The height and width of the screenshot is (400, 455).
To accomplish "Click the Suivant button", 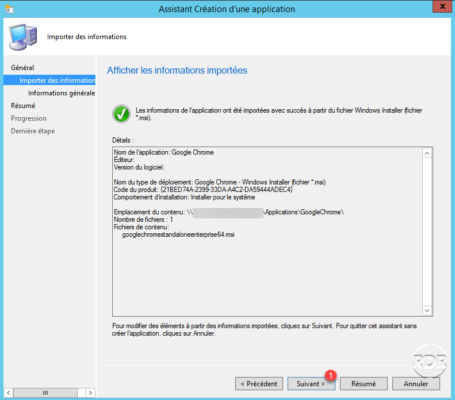I will click(x=311, y=384).
